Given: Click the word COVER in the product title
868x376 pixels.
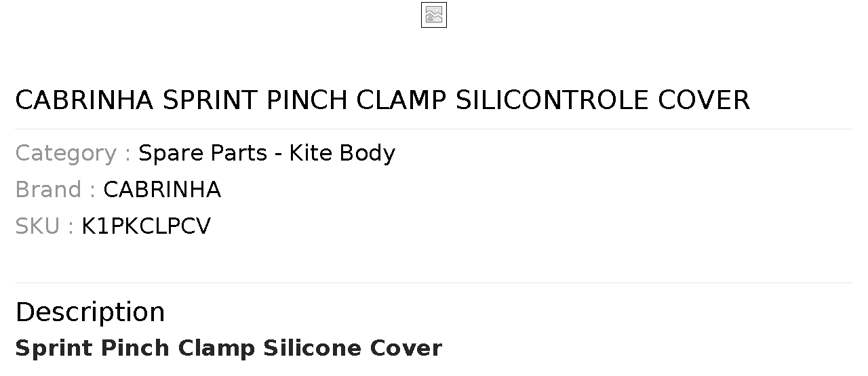Looking at the screenshot, I should [704, 100].
